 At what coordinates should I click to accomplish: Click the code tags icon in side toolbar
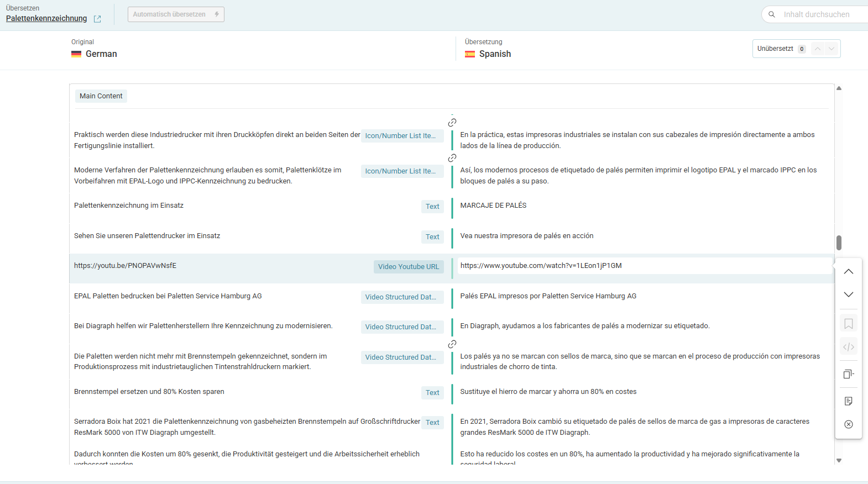click(x=849, y=347)
